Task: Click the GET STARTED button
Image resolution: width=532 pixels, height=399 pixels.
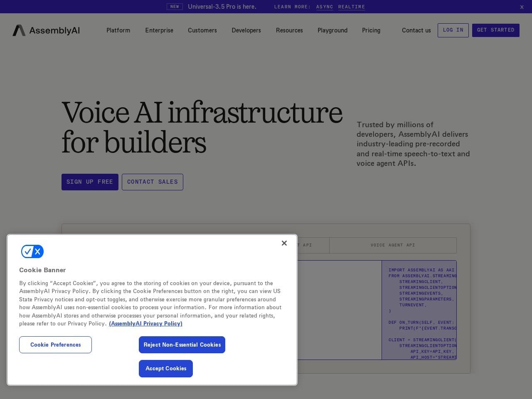Action: point(496,30)
